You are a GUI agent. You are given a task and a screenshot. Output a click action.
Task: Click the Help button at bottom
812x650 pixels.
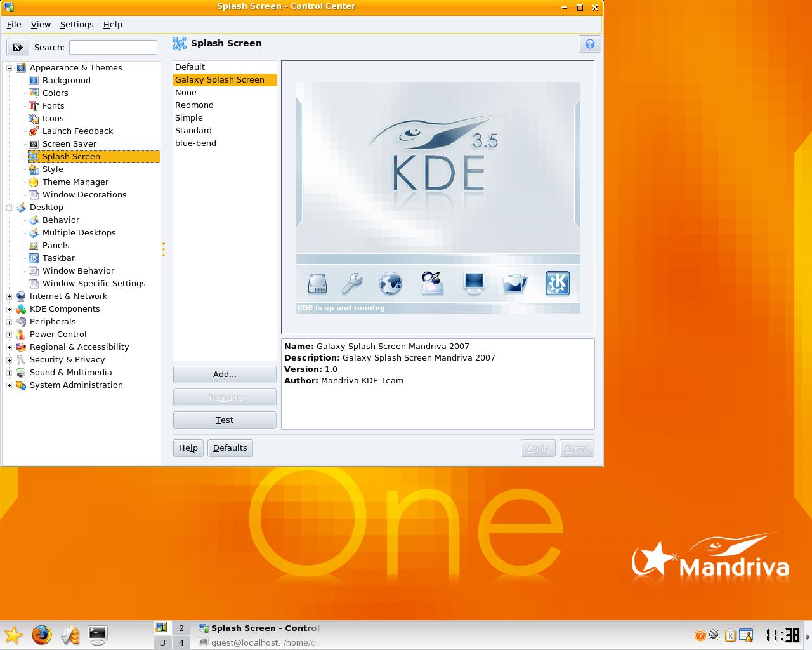coord(188,448)
